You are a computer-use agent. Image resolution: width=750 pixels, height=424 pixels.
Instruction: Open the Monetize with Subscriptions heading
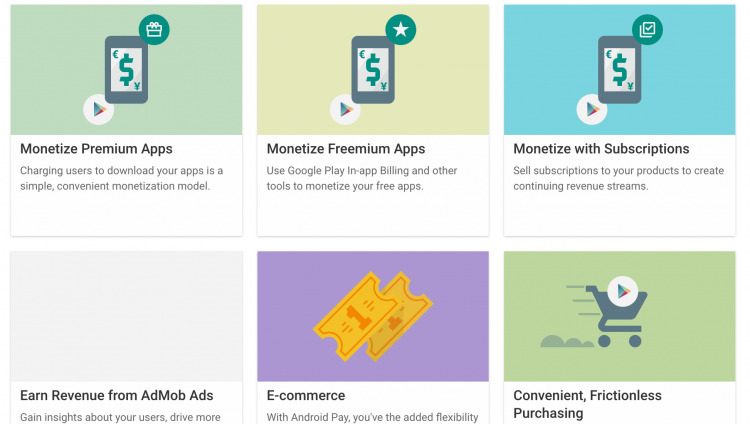pos(601,149)
